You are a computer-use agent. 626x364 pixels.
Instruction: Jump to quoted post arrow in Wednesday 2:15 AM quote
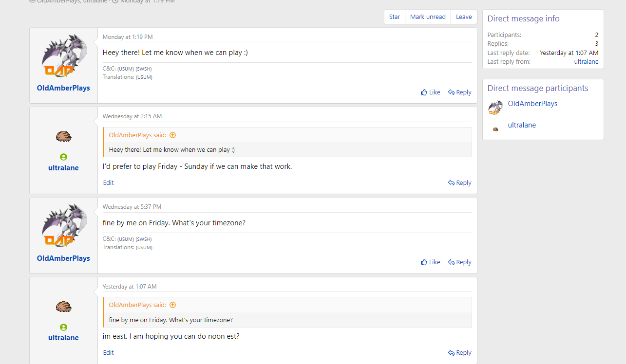click(172, 135)
